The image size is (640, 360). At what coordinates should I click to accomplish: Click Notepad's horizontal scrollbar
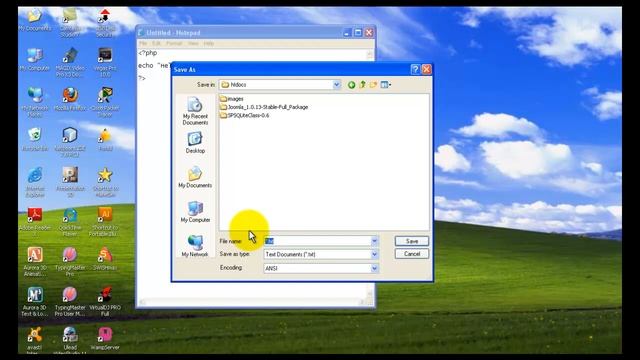point(252,302)
